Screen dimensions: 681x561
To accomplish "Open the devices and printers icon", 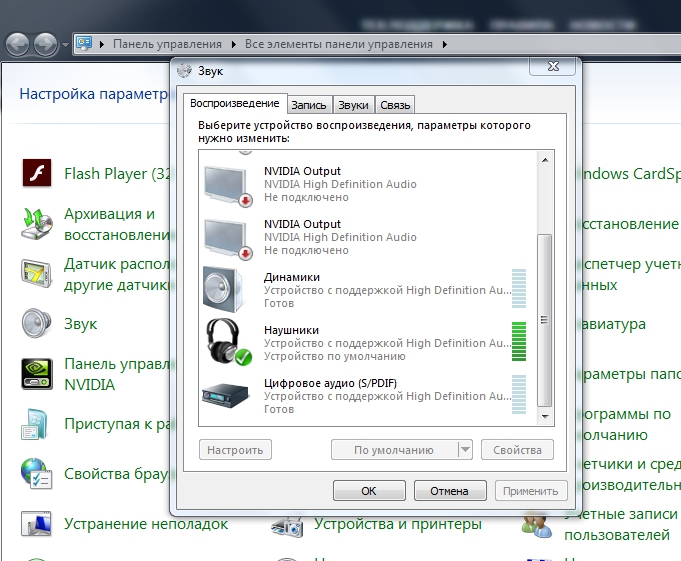I will tap(287, 525).
